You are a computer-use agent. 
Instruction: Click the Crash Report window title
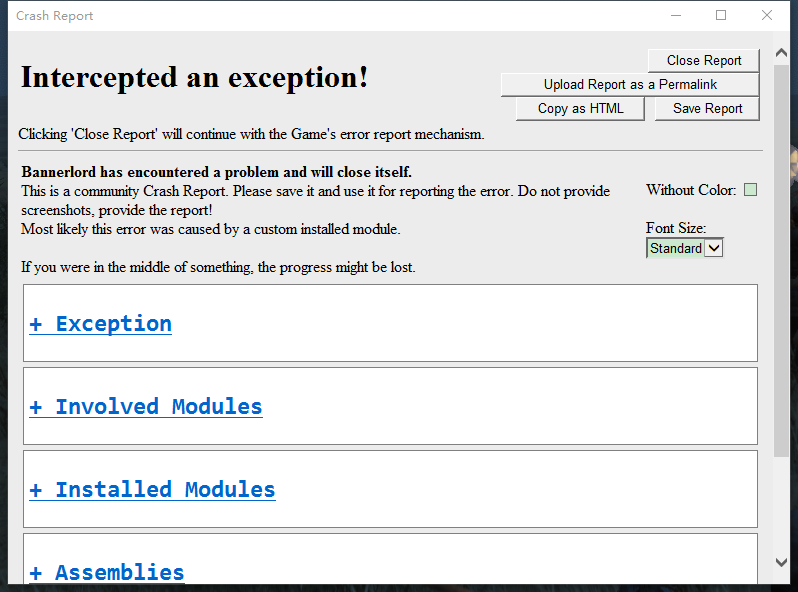point(54,16)
